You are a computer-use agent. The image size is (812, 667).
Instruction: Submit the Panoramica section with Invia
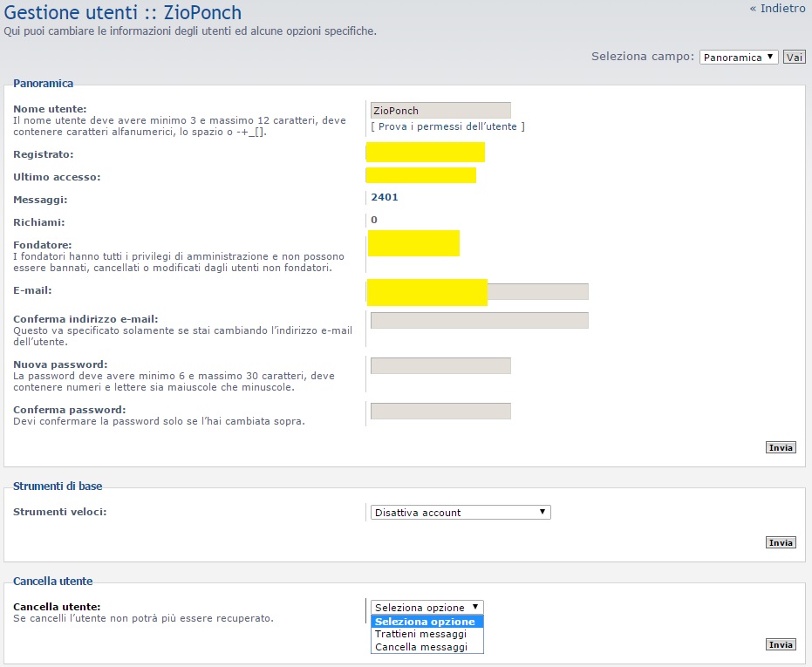click(781, 447)
